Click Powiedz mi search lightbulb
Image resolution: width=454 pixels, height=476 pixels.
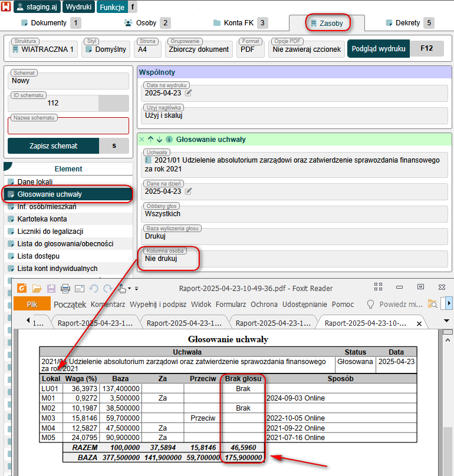[370, 305]
